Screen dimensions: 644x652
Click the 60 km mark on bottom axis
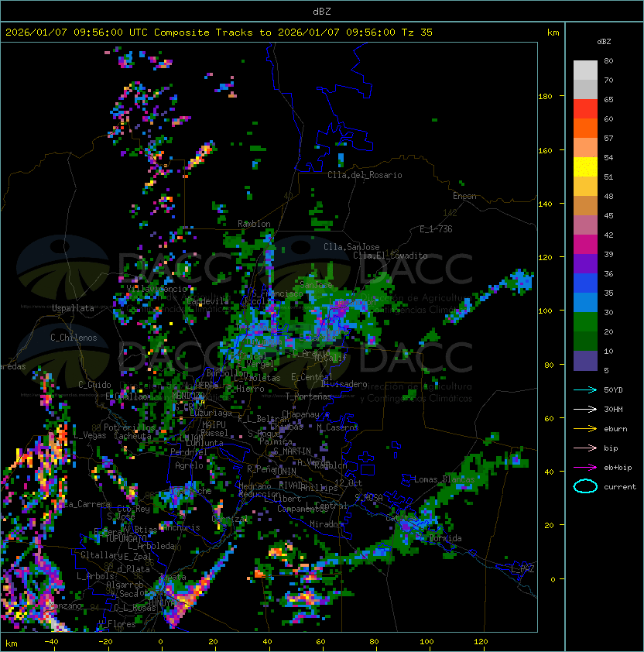(320, 642)
